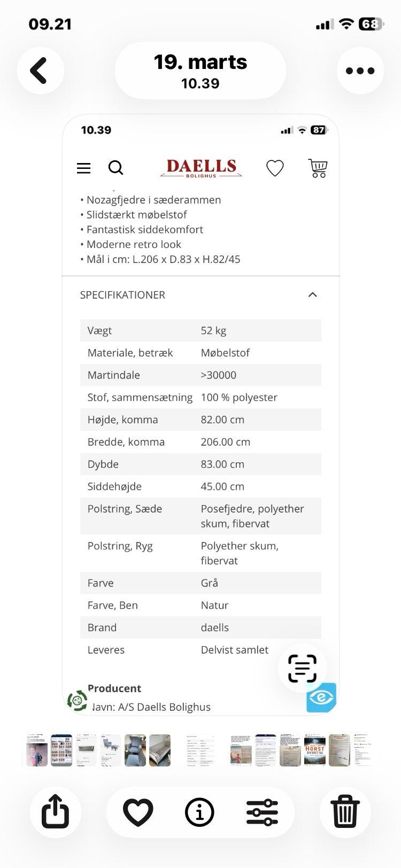This screenshot has width=401, height=868.
Task: Activate the Live Text scan icon
Action: click(x=302, y=668)
